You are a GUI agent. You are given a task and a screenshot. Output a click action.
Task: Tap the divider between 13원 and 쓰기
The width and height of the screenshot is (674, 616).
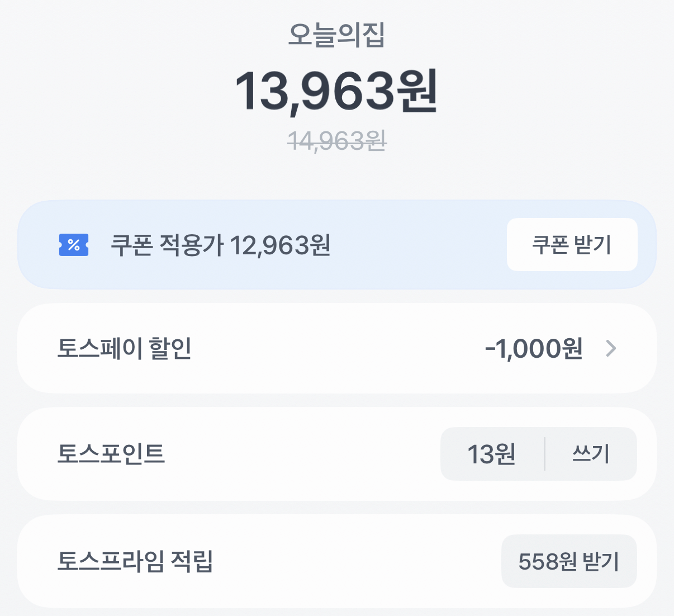544,454
